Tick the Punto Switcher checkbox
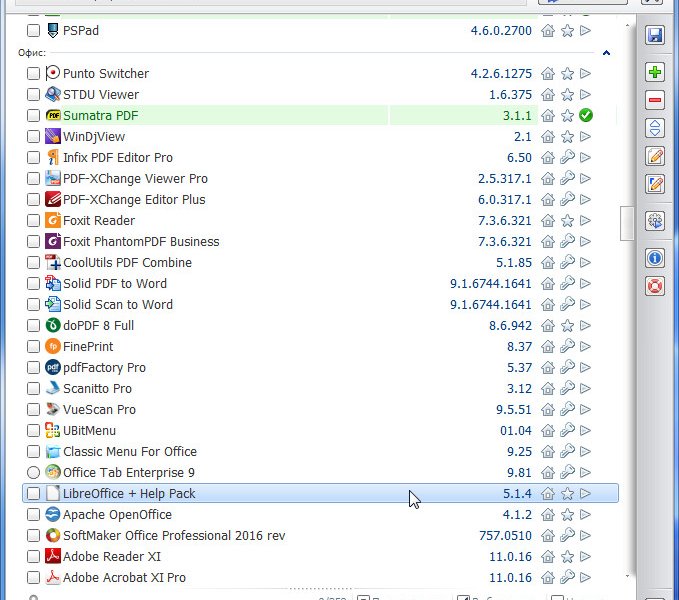Image resolution: width=679 pixels, height=600 pixels. [33, 74]
